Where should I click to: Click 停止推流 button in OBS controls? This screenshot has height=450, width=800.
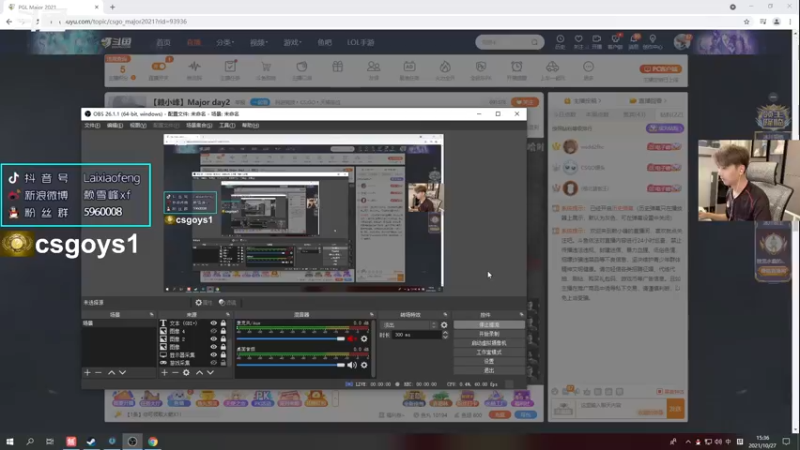pyautogui.click(x=489, y=324)
